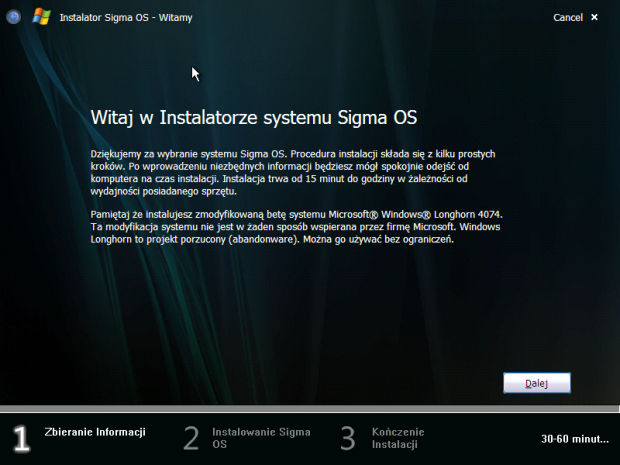
Task: Click the title text Instalator Sigma OS - Witamy
Action: coord(126,18)
